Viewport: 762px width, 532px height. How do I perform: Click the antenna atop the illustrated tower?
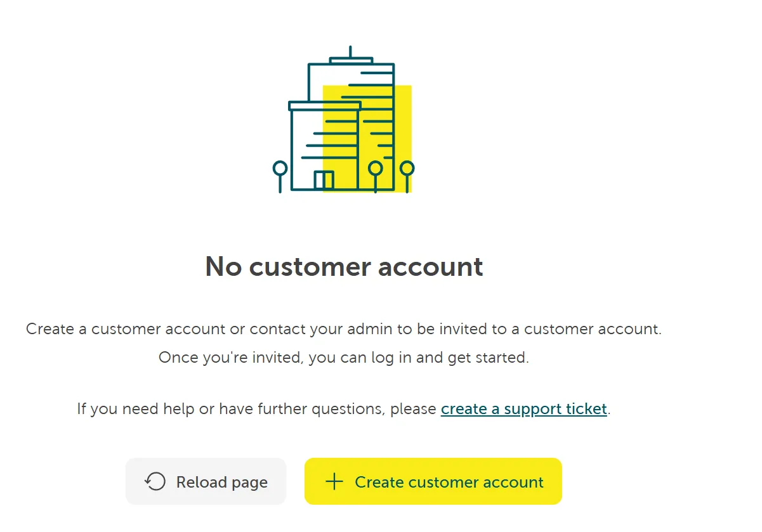point(350,51)
